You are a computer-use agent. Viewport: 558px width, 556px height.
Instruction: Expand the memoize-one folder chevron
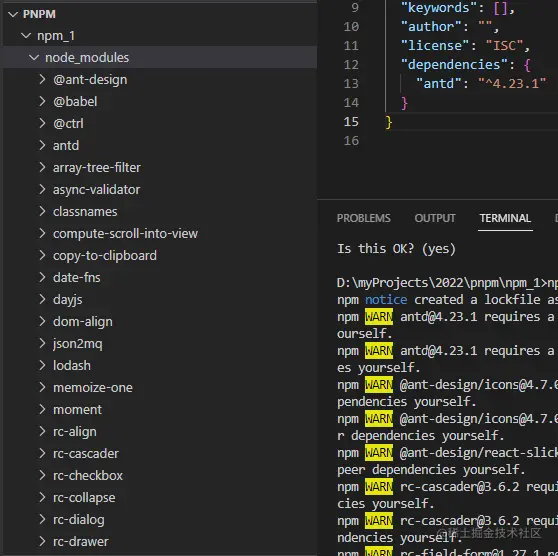tap(42, 387)
